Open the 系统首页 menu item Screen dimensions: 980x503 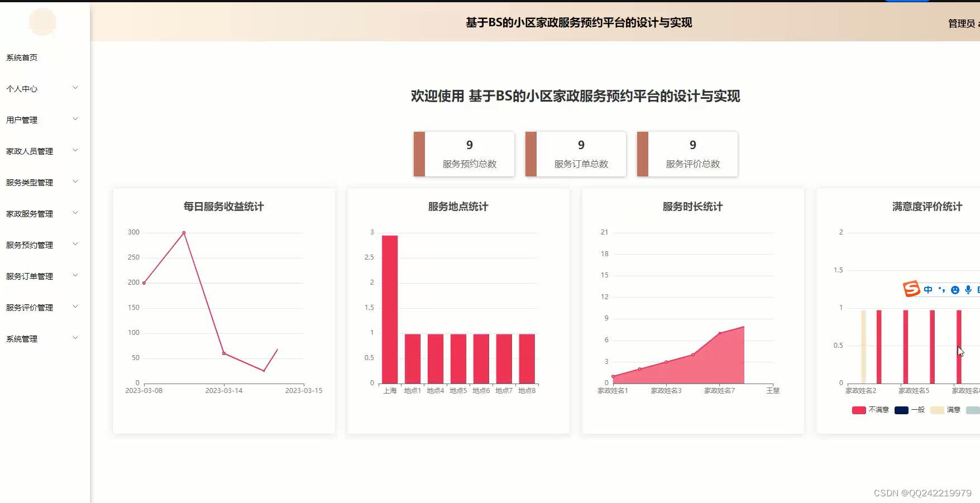pyautogui.click(x=22, y=56)
